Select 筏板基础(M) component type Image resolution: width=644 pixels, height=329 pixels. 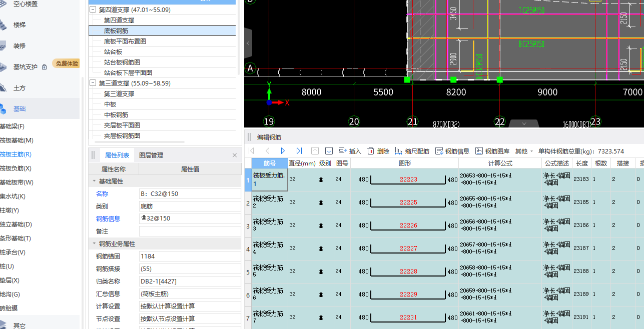[x=17, y=140]
